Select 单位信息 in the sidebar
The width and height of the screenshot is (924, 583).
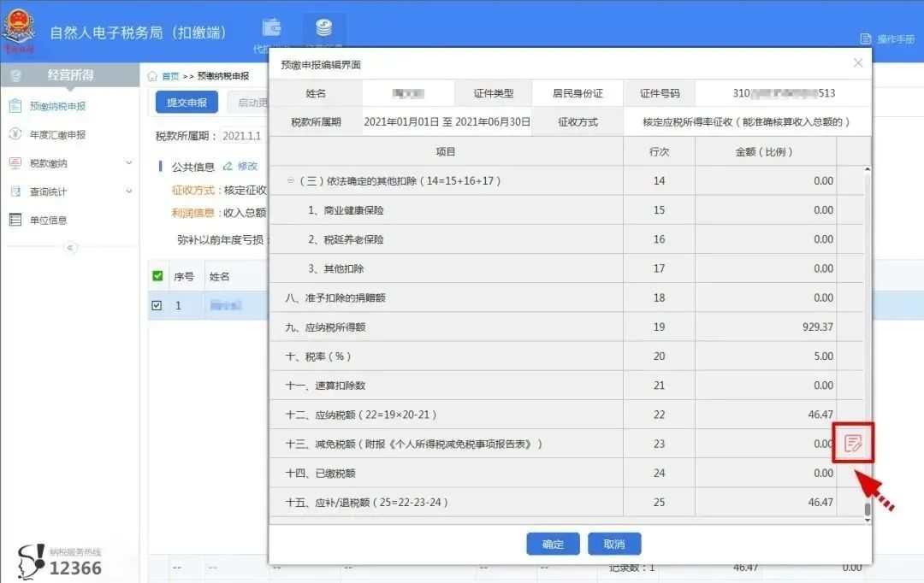click(48, 220)
